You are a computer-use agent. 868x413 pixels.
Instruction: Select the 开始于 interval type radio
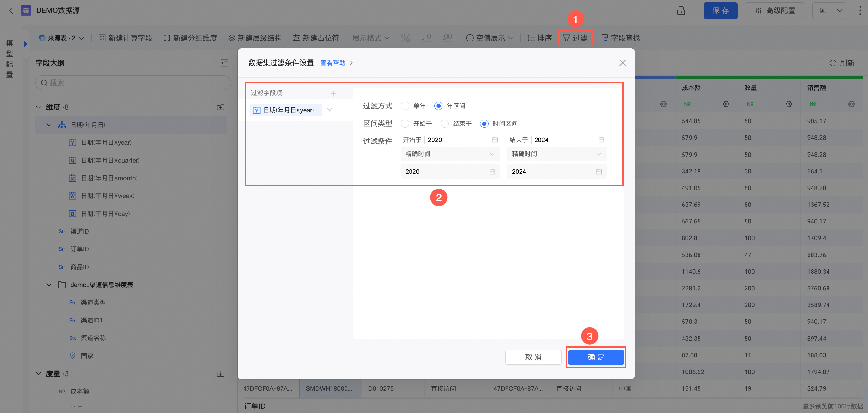[x=405, y=124]
